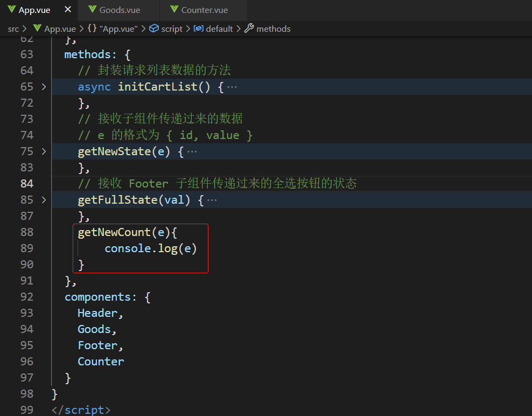The width and height of the screenshot is (532, 416).
Task: Expand the folded getNewState function on line 75
Action: point(44,151)
